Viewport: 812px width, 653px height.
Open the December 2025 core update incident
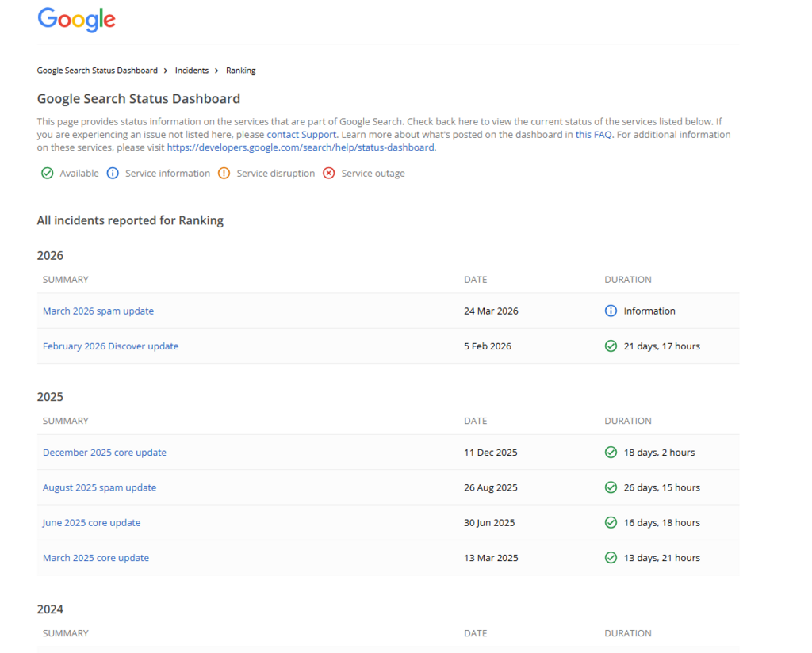(104, 452)
